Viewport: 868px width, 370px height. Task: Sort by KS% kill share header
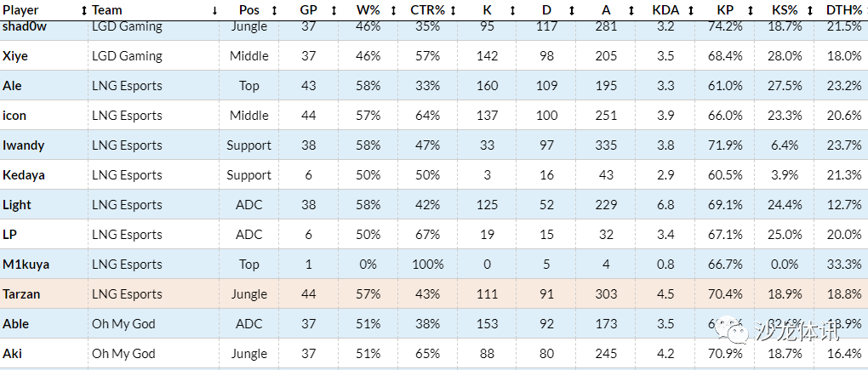(785, 10)
